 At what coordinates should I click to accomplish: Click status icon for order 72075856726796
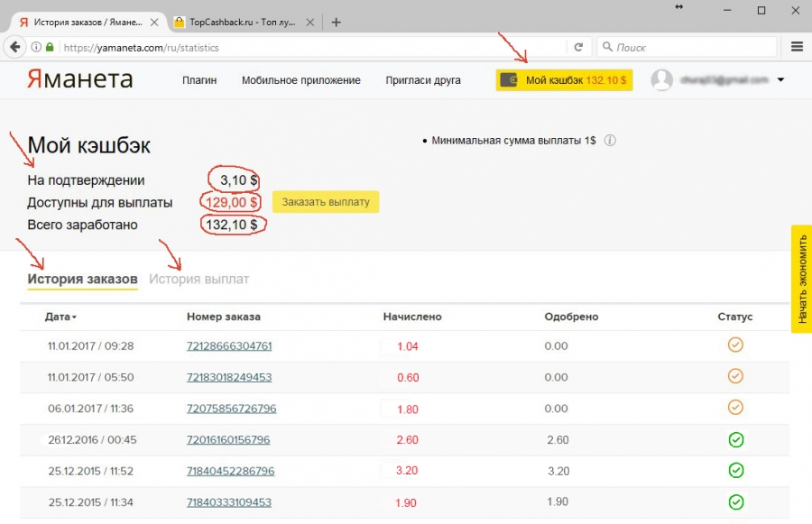pyautogui.click(x=735, y=407)
